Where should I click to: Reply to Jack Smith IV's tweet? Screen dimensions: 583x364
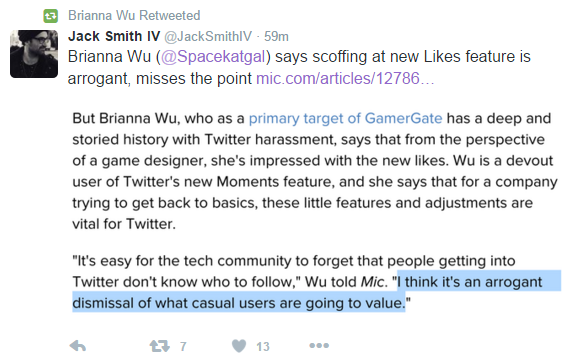pyautogui.click(x=78, y=346)
